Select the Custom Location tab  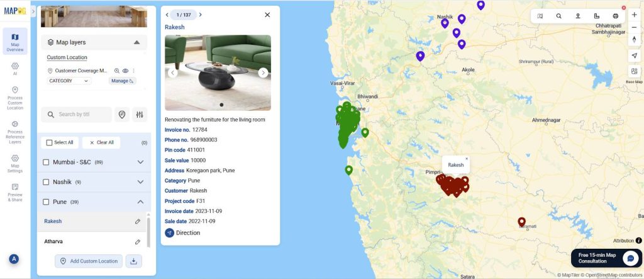coord(67,57)
